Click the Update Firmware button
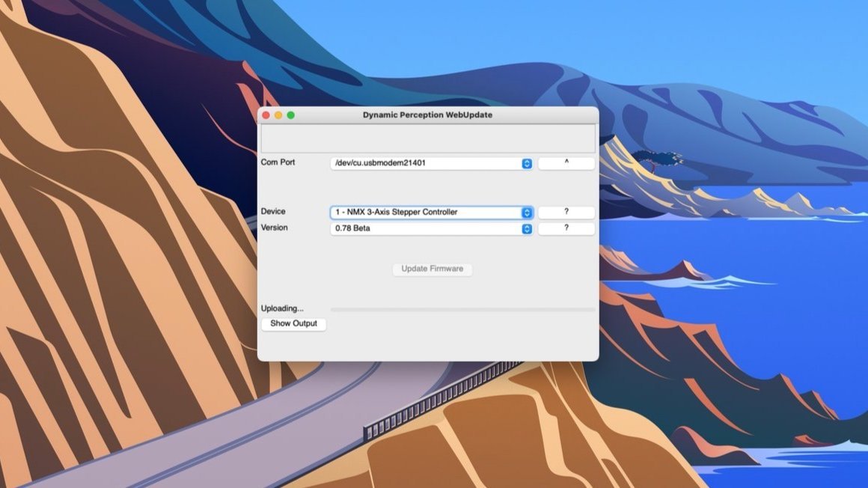This screenshot has height=488, width=868. coord(433,269)
